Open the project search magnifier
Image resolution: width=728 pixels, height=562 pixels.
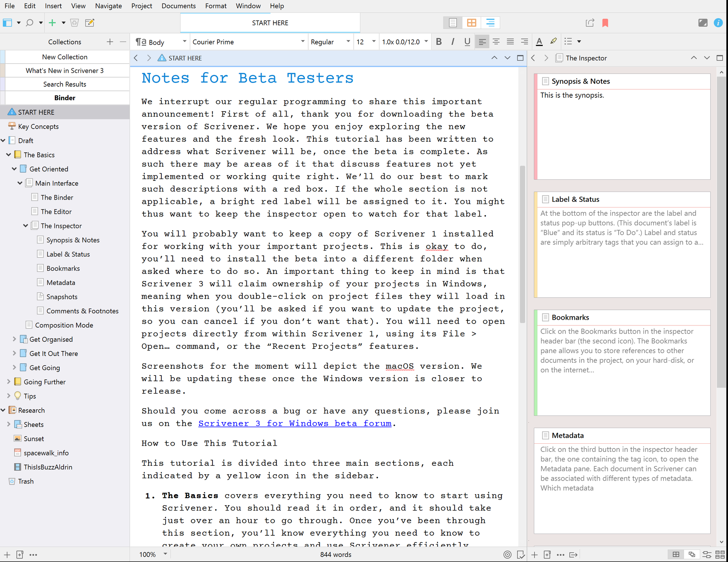[x=30, y=23]
